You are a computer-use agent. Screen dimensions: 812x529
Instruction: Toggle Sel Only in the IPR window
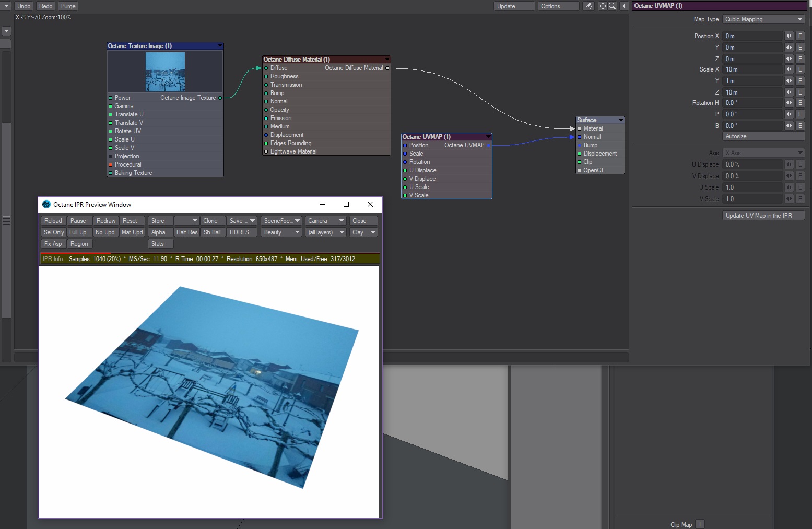pos(54,232)
